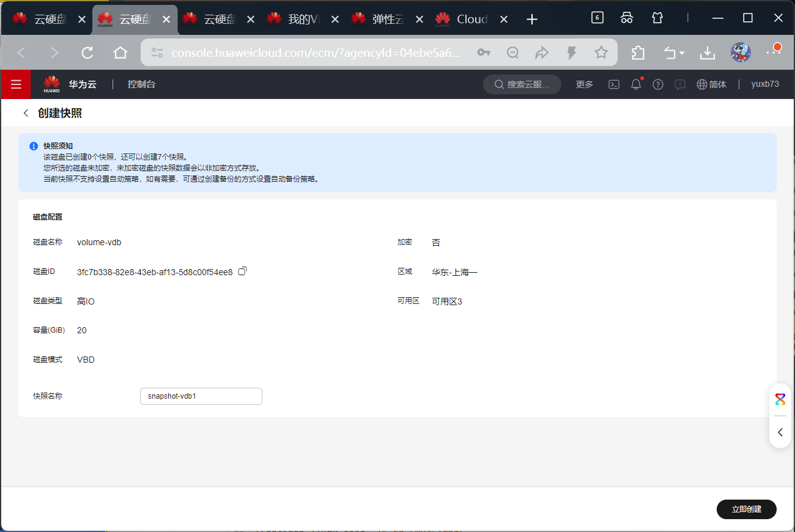Switch to the first 云硬盘 browser tab

[x=49, y=19]
